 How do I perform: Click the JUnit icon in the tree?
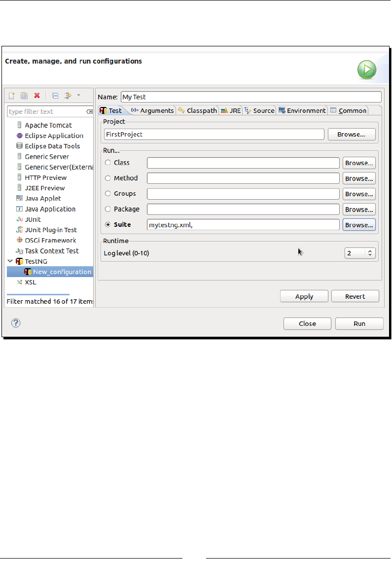click(19, 219)
